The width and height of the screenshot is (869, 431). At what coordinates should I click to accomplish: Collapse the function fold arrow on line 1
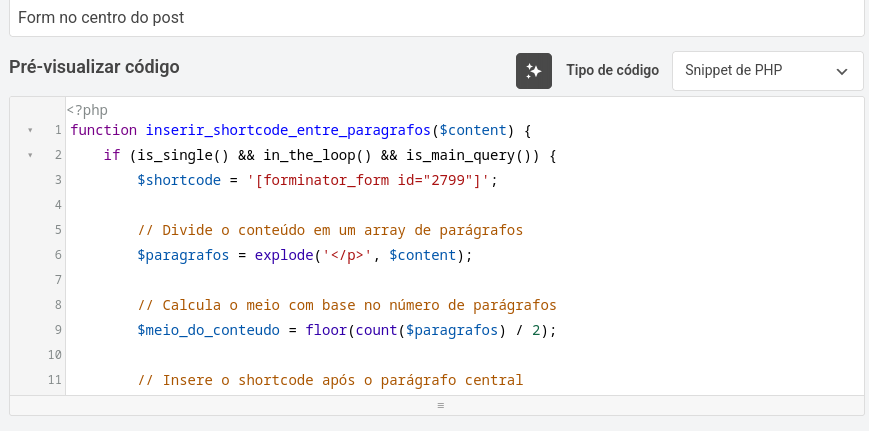tap(30, 131)
